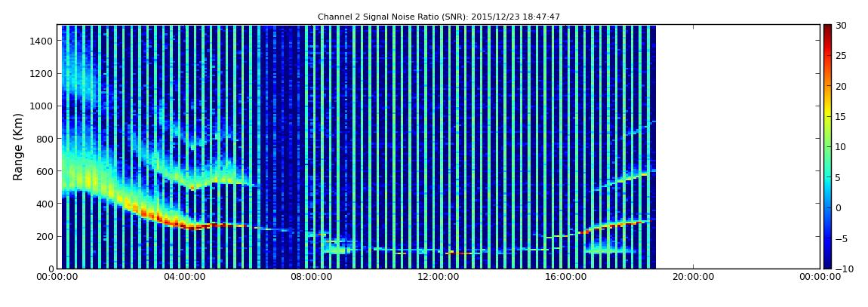Click the colorbar value 30
This screenshot has height=307, width=868.
[840, 26]
